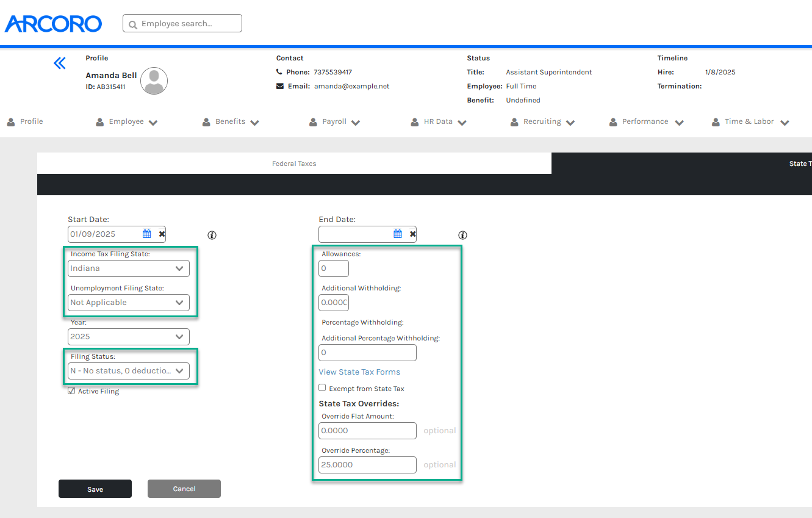This screenshot has width=812, height=518.
Task: Open Unemployment Filing State dropdown
Action: point(129,303)
